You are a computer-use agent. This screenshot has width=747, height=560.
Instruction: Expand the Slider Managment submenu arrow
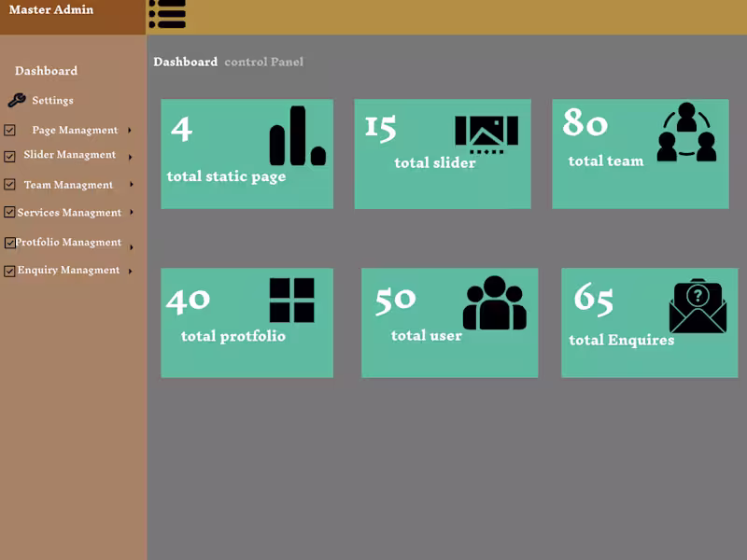130,157
